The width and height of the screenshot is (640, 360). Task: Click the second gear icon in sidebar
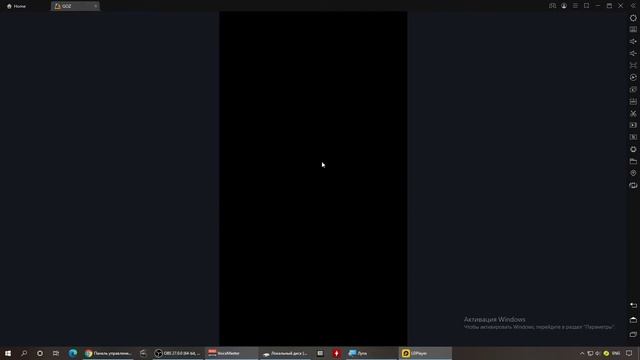click(633, 149)
